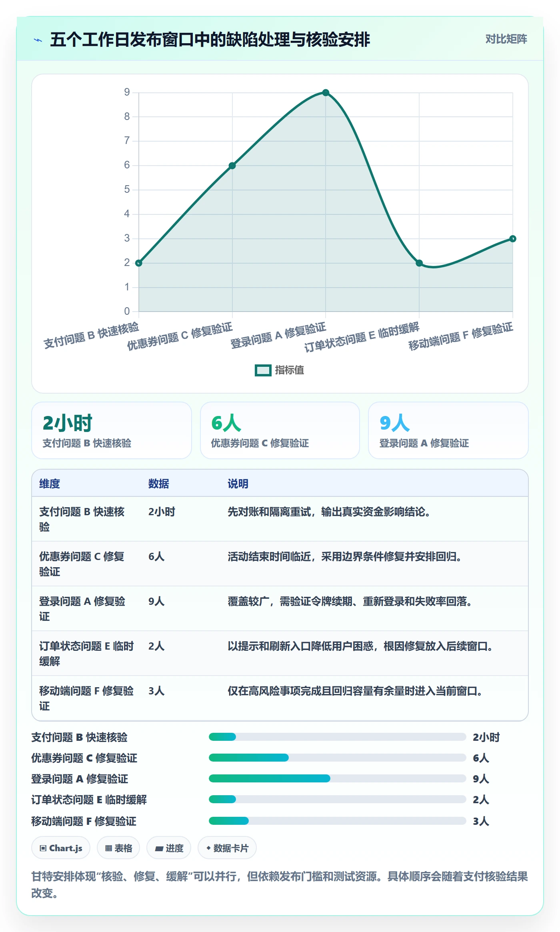560x932 pixels.
Task: Click the chart data point at value 6
Action: coord(232,166)
